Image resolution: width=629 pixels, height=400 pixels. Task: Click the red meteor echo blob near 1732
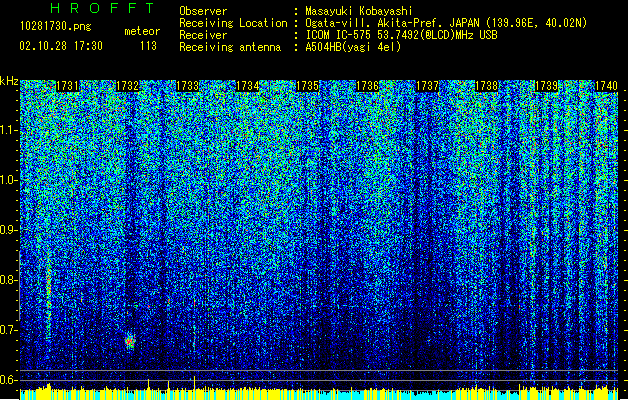pyautogui.click(x=130, y=341)
